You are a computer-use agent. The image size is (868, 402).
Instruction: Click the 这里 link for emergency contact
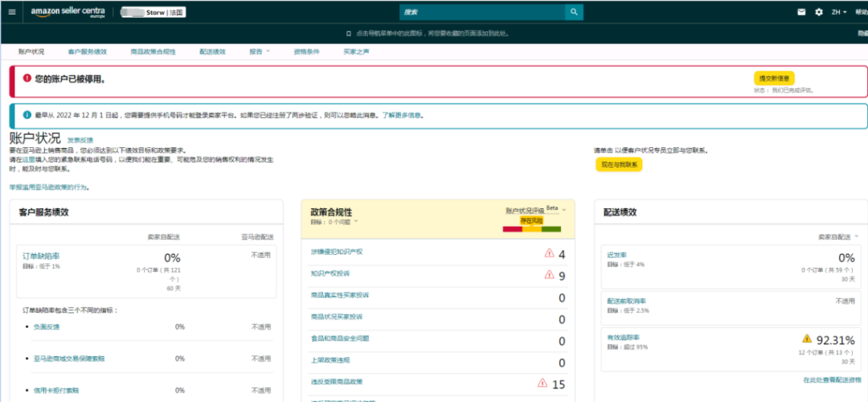(x=28, y=159)
